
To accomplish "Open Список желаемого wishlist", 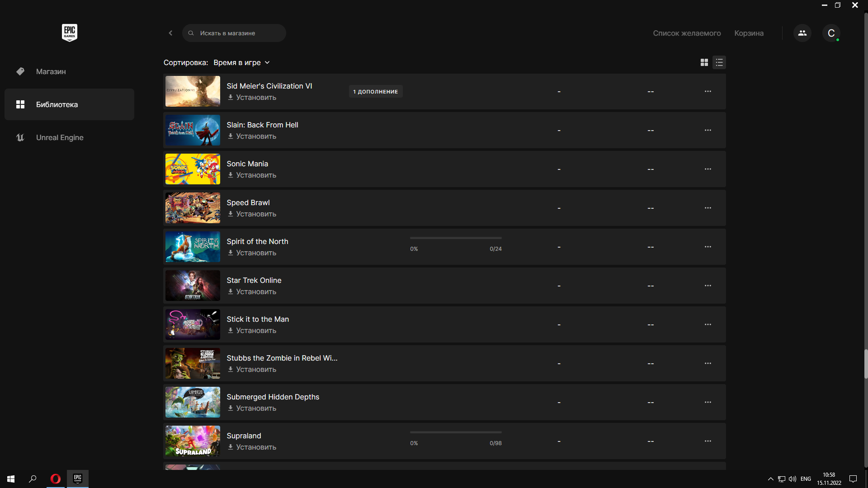I will [687, 33].
